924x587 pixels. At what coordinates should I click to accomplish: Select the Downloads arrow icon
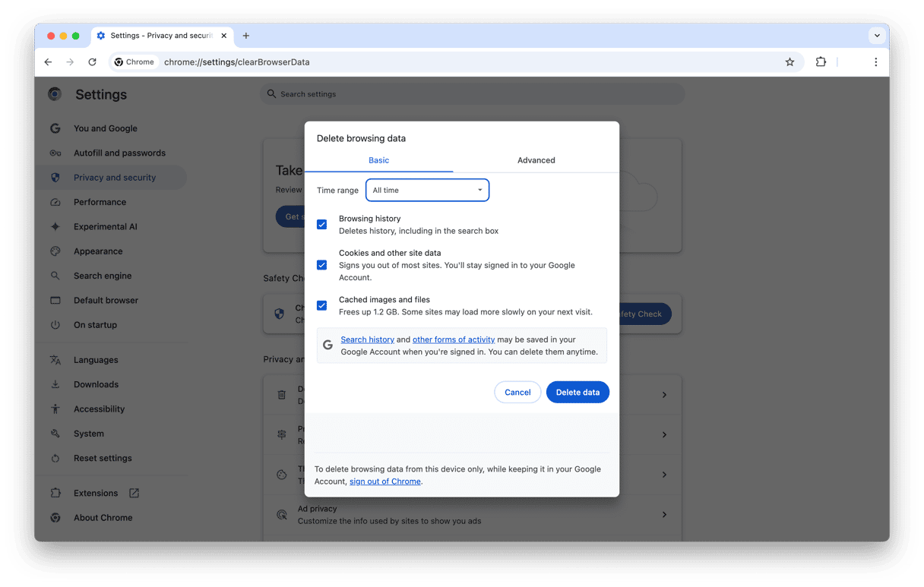[x=55, y=384]
